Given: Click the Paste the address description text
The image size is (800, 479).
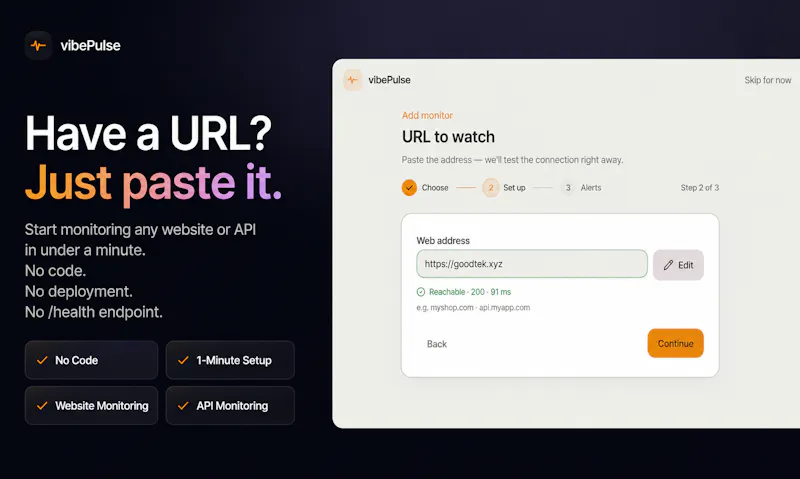Looking at the screenshot, I should [512, 160].
